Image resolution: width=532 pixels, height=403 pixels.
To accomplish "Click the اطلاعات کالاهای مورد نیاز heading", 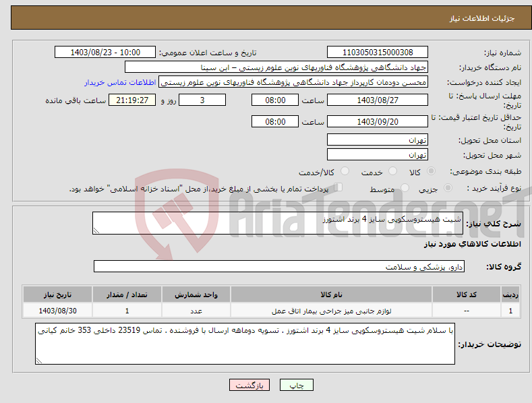I will click(x=472, y=244).
